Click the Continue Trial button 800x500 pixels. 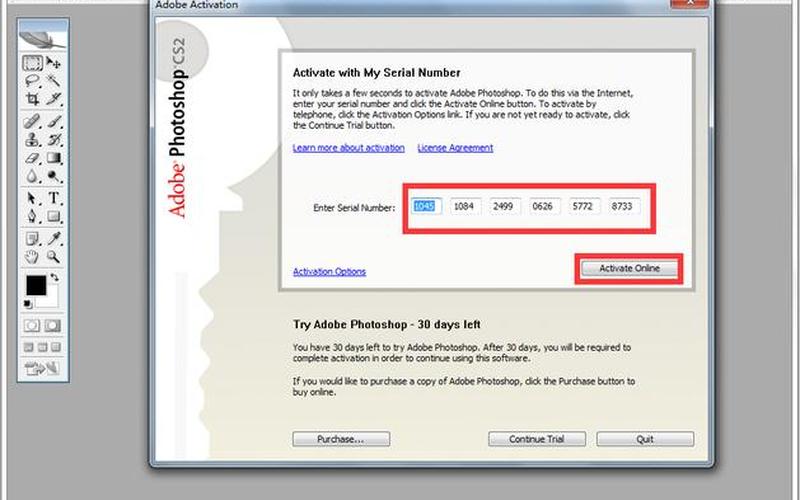pos(537,439)
